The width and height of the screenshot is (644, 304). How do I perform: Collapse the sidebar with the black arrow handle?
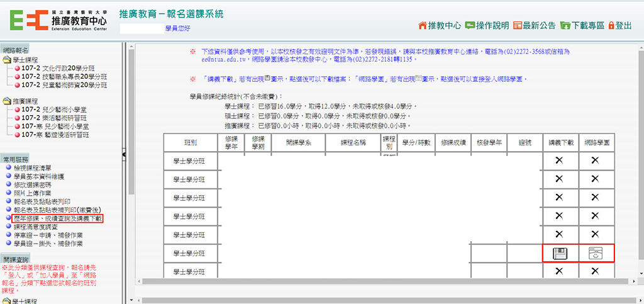click(x=124, y=154)
